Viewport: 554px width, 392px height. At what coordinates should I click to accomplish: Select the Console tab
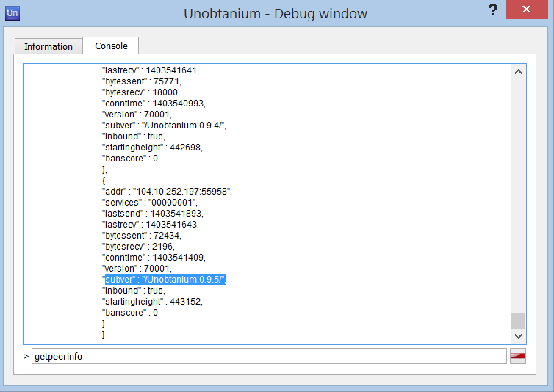coord(111,46)
